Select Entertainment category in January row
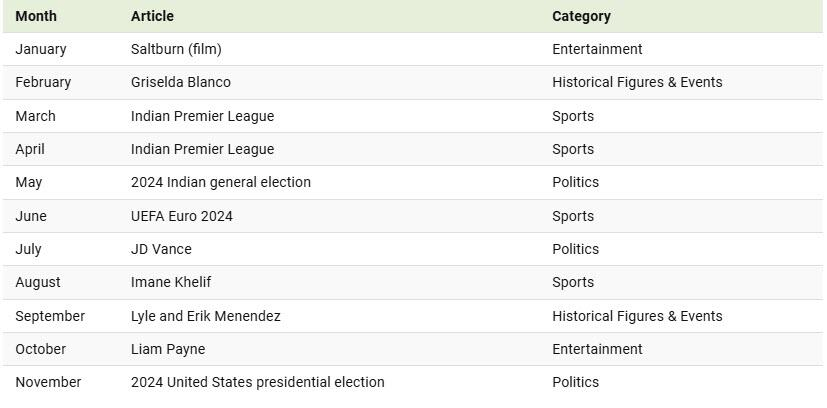The width and height of the screenshot is (827, 408). coord(597,49)
